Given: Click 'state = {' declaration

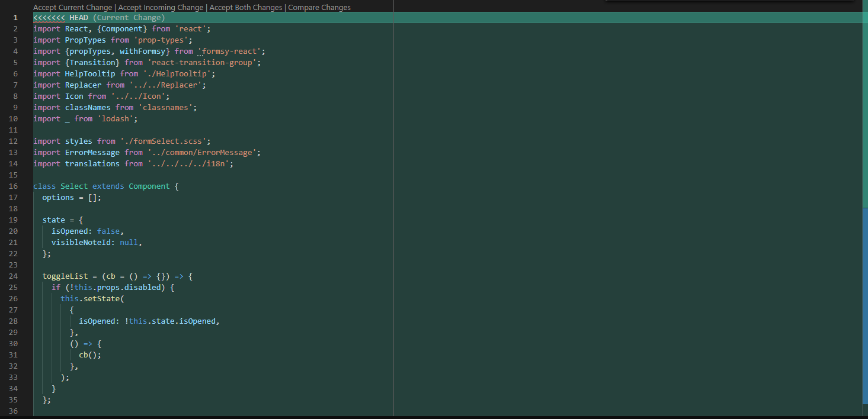Looking at the screenshot, I should pos(63,220).
